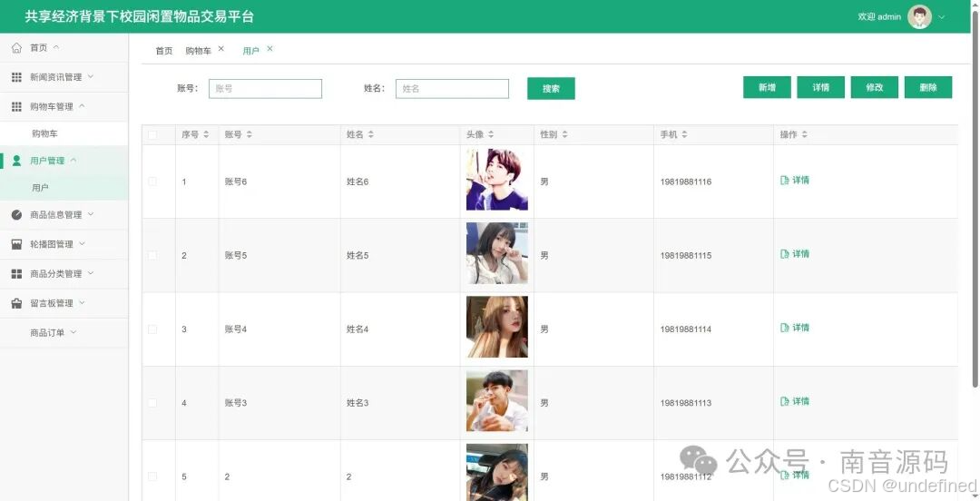The width and height of the screenshot is (980, 501).
Task: Tick the checkbox for row 账号6
Action: pyautogui.click(x=152, y=182)
